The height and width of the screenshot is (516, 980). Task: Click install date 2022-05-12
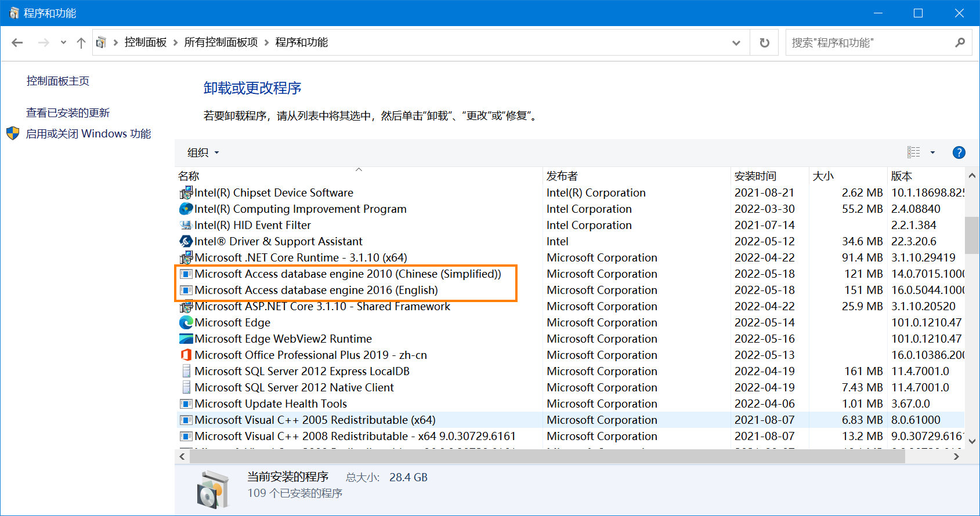765,241
